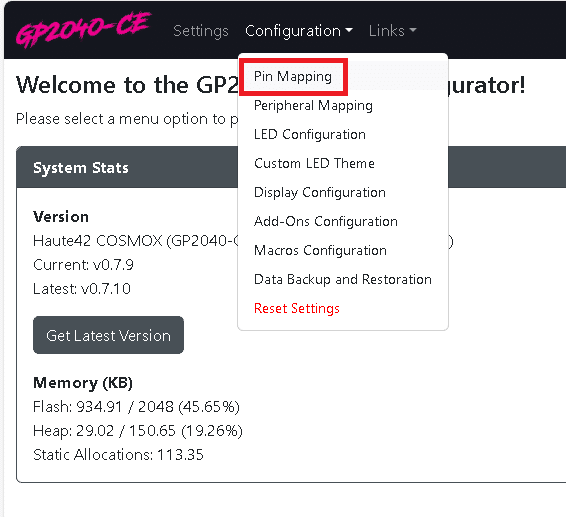This screenshot has height=517, width=566.
Task: Select Custom LED Theme option
Action: click(x=314, y=163)
